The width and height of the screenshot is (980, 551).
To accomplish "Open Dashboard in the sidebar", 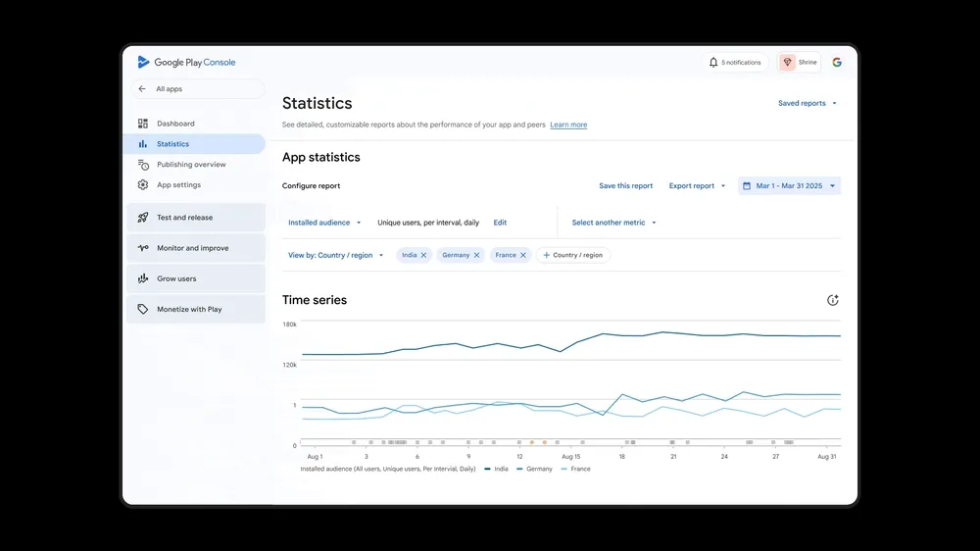I will point(175,124).
